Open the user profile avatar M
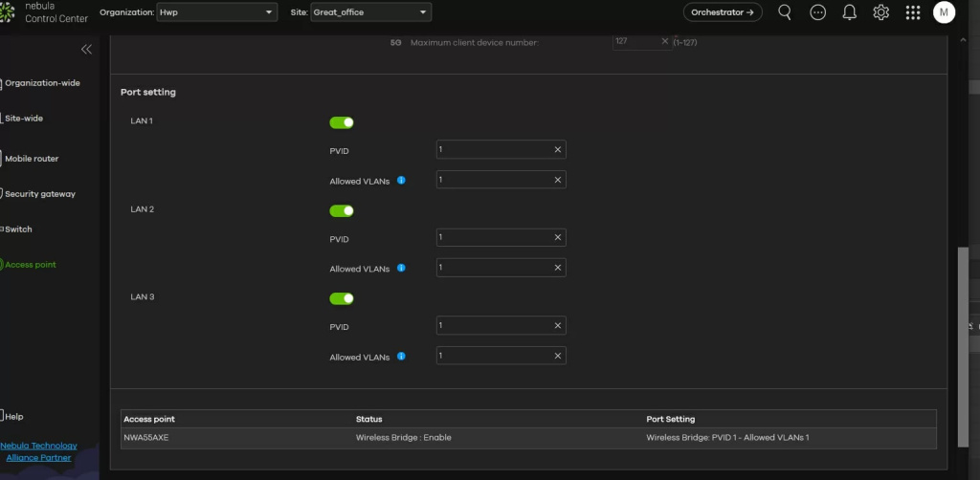Viewport: 980px width, 480px height. (x=944, y=12)
